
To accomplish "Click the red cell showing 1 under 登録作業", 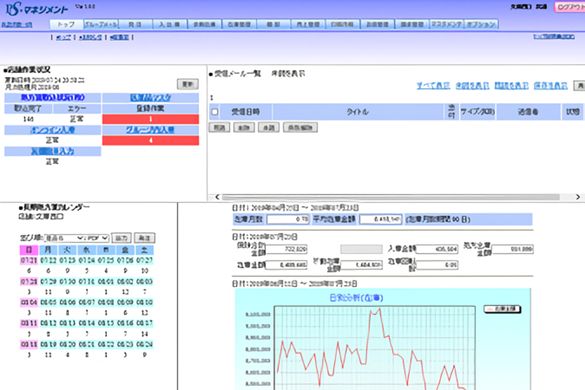I will [150, 119].
